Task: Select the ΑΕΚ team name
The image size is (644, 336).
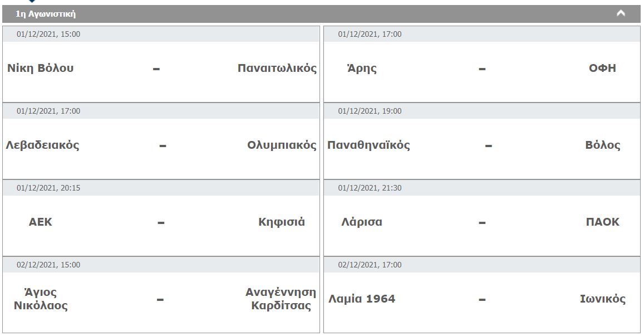Action: click(40, 222)
